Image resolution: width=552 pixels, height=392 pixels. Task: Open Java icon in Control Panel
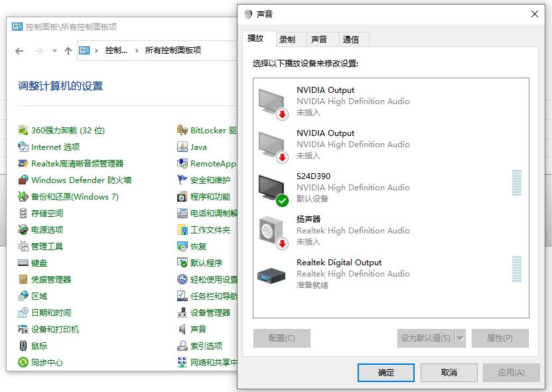click(182, 147)
